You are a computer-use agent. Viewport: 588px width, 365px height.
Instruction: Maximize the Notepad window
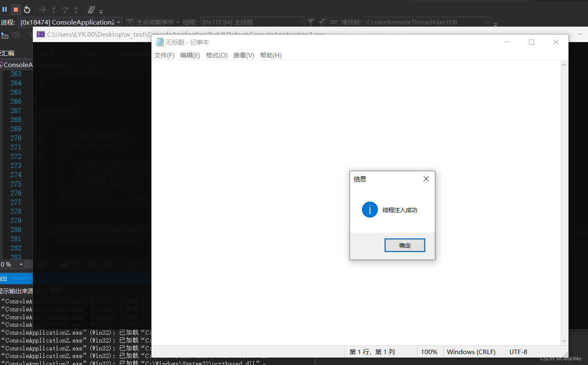531,42
